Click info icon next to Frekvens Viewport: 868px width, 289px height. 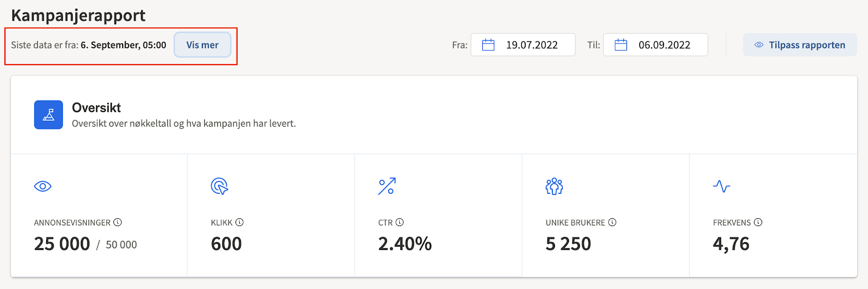(758, 222)
